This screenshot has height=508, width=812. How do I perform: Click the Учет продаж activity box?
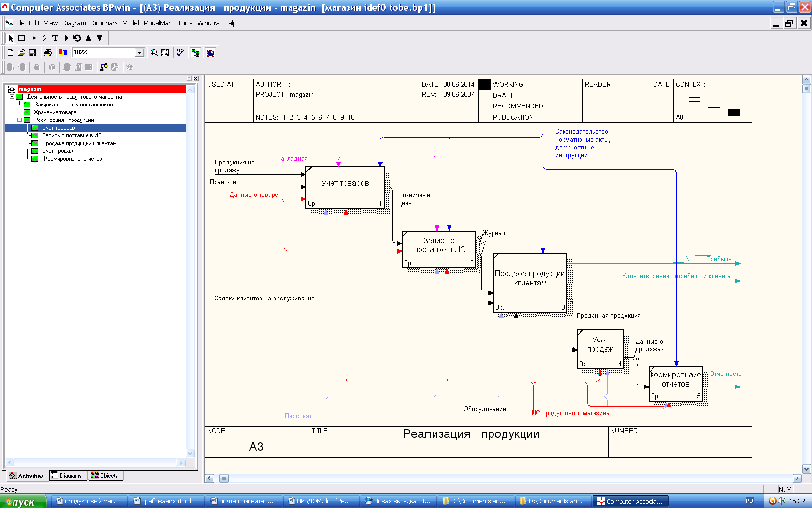pos(601,349)
